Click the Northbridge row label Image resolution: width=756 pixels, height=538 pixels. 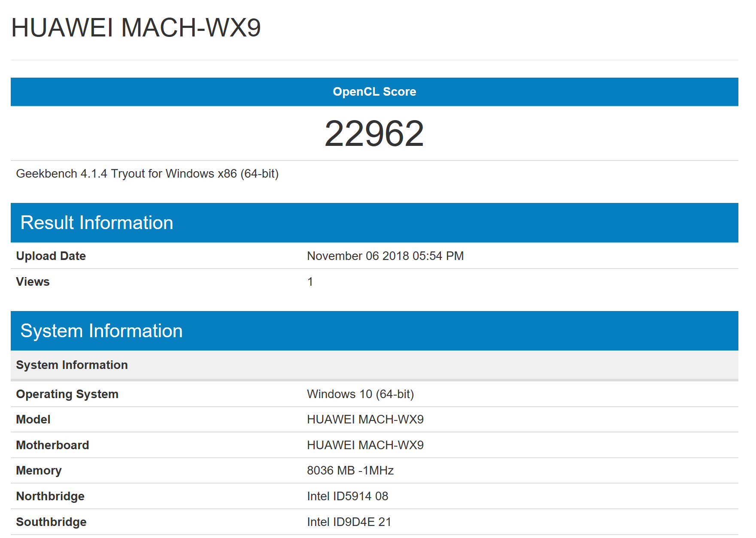(x=50, y=496)
